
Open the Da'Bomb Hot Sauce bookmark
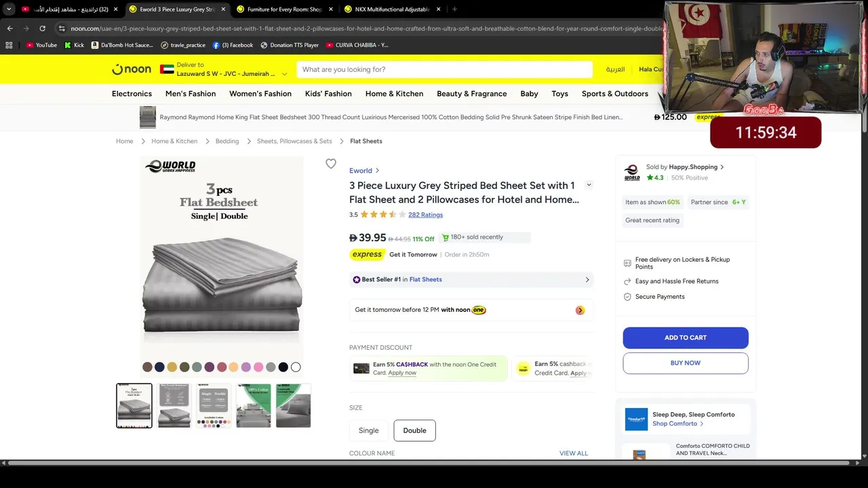[122, 45]
